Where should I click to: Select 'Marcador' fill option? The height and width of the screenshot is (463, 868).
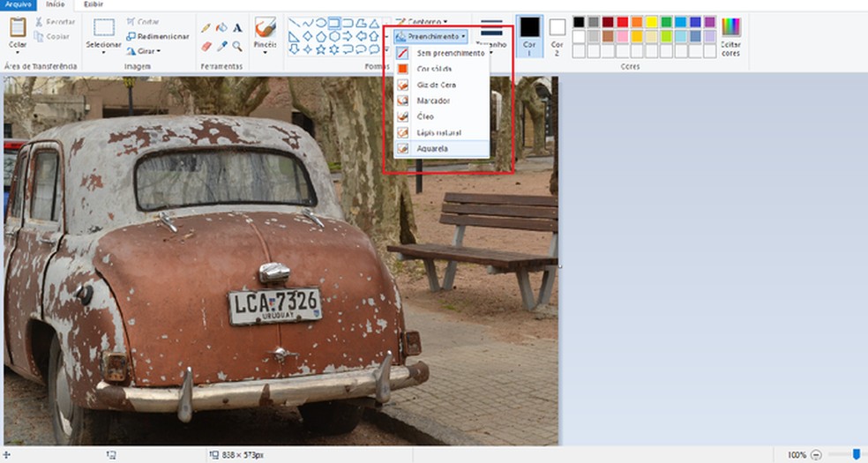441,101
